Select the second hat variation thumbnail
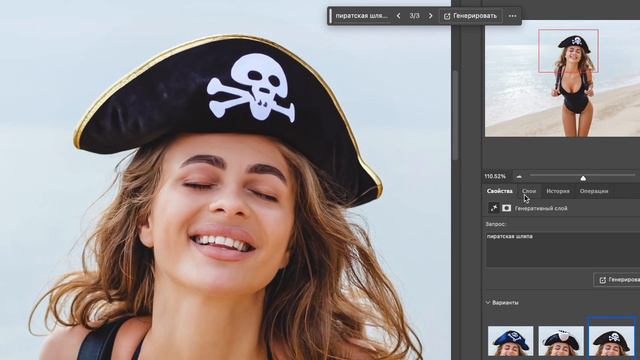This screenshot has width=640, height=360. 561,341
